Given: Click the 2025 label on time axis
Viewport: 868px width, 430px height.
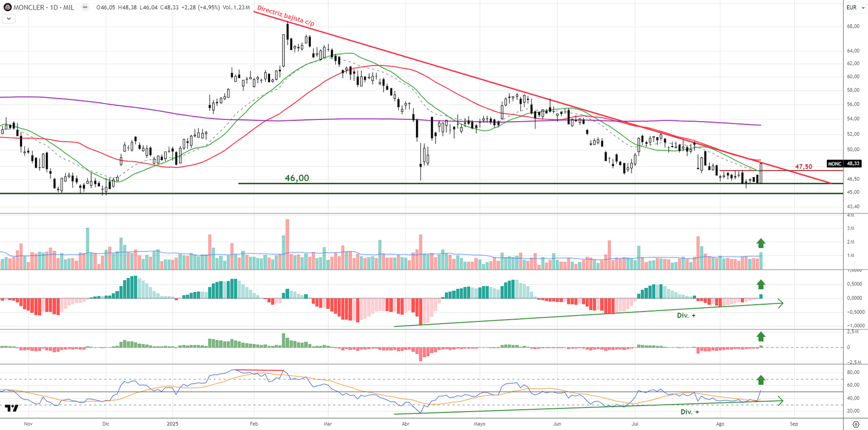Looking at the screenshot, I should click(x=173, y=424).
